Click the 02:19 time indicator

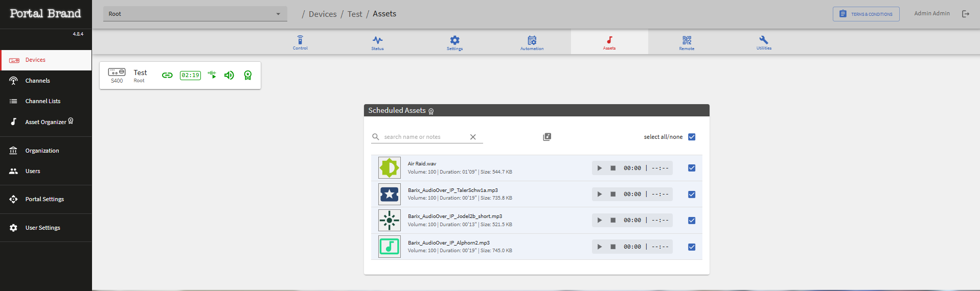[x=190, y=75]
